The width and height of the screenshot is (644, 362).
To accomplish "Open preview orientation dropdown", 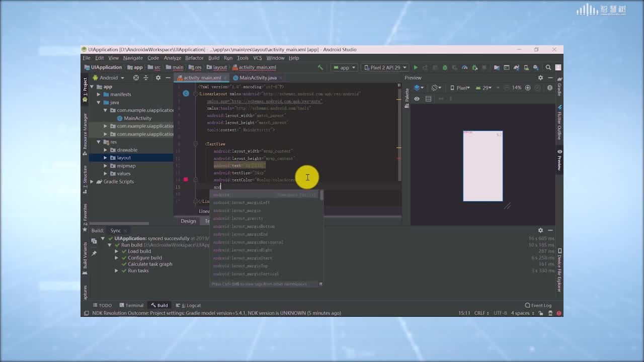I will 437,87.
